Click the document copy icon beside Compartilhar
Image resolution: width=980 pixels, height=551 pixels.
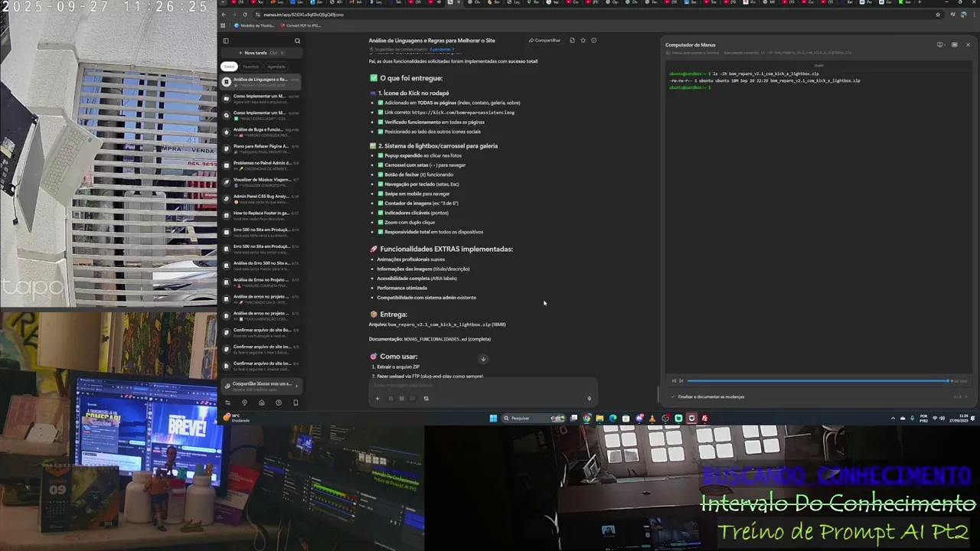[572, 41]
